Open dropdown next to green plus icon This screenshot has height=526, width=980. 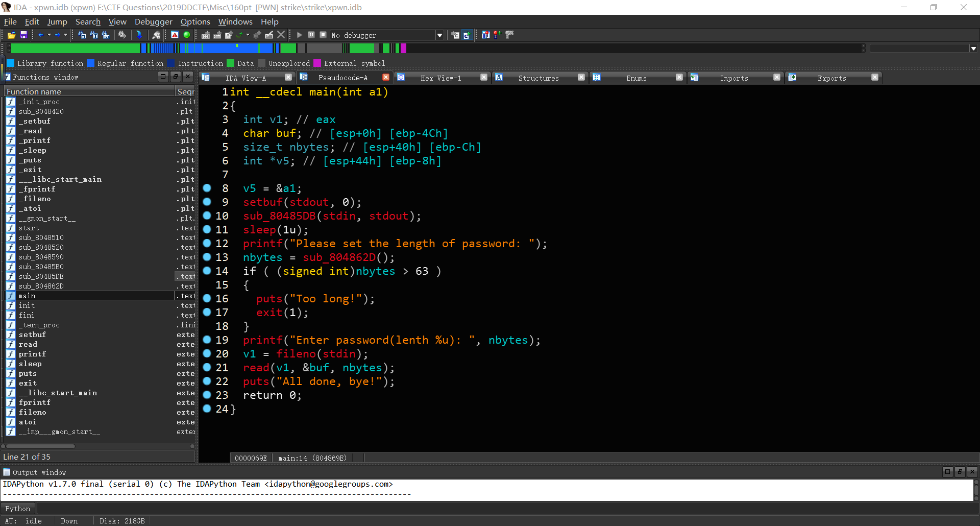click(x=248, y=35)
